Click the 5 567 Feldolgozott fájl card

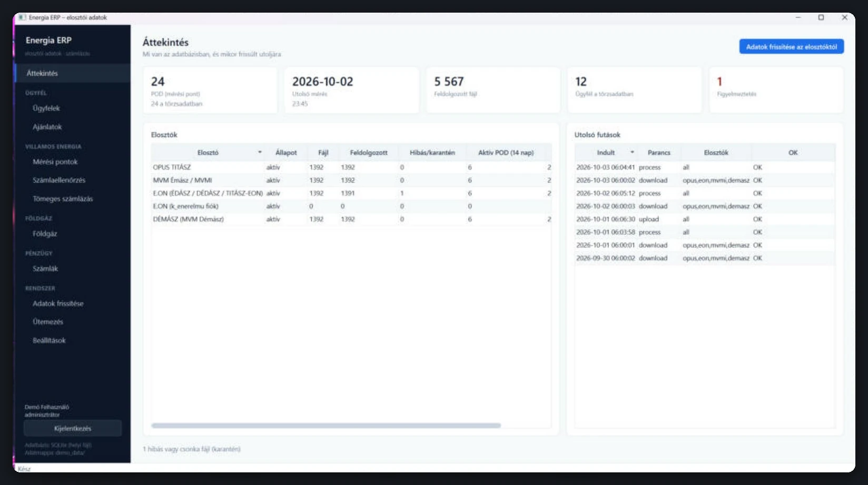[x=493, y=90]
